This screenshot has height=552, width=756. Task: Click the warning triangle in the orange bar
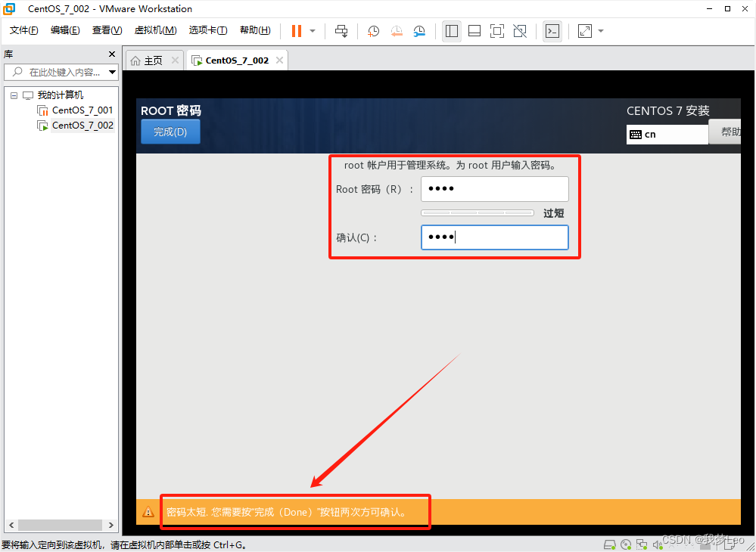148,511
